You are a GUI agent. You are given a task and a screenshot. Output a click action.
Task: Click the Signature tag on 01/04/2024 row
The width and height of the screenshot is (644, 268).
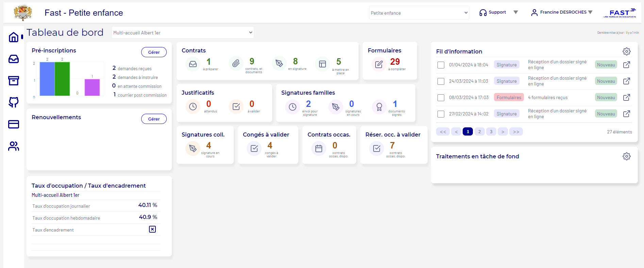pos(507,65)
